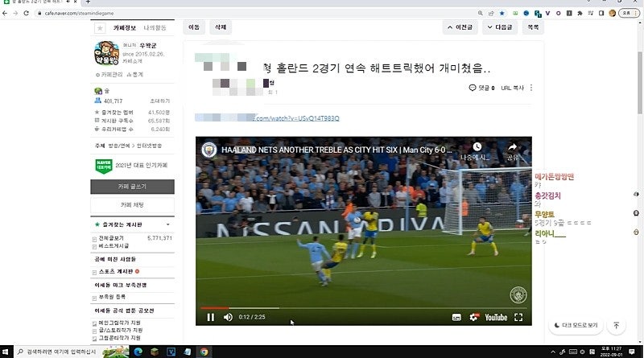This screenshot has height=358, width=644.
Task: Pause the YouTube video
Action: coord(210,317)
